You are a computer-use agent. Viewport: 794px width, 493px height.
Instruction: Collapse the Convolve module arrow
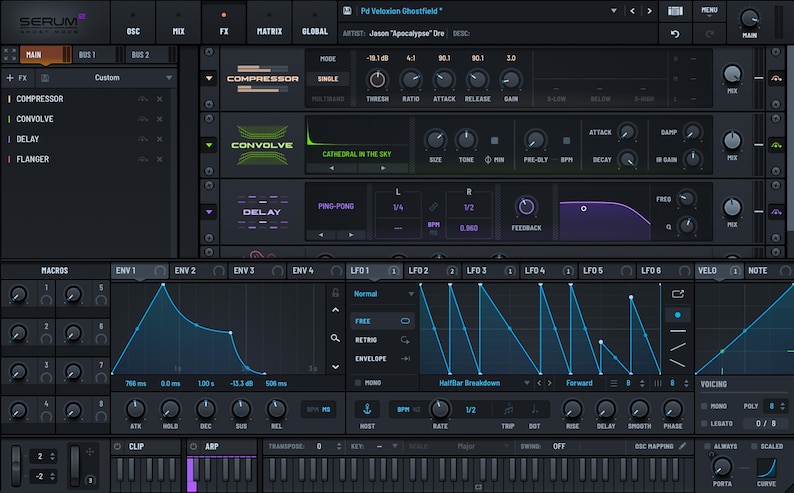pos(209,145)
